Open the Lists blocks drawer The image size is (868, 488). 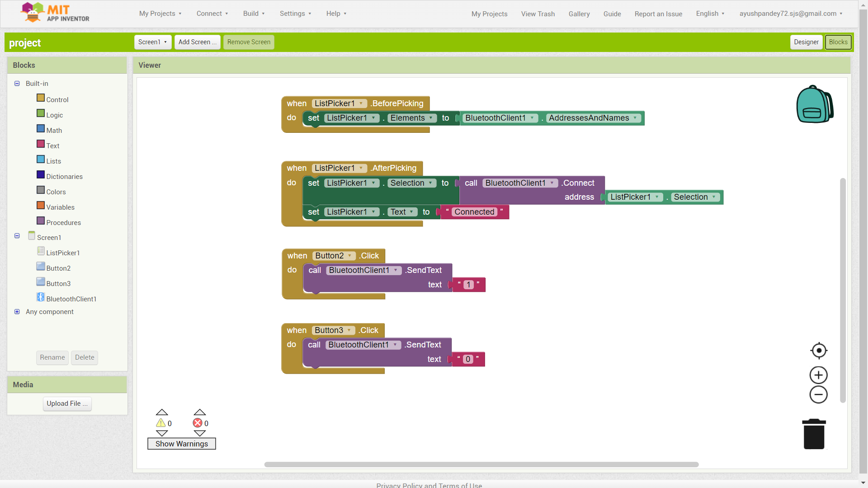53,161
